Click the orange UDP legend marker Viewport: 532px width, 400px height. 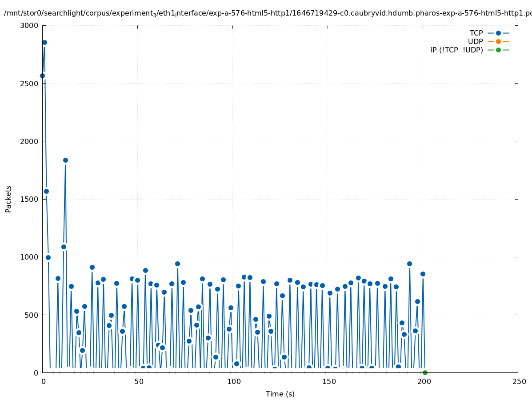point(498,41)
